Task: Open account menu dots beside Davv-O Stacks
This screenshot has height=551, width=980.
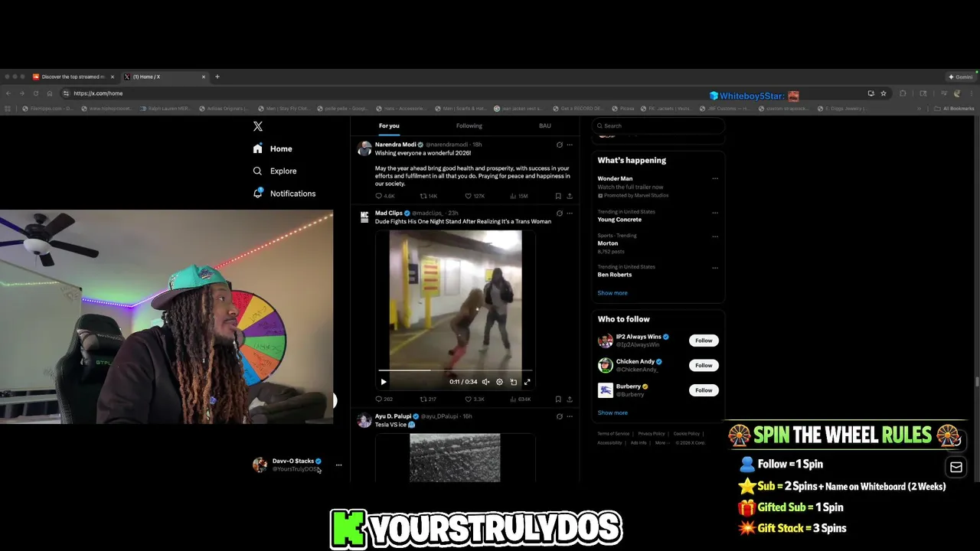Action: [x=338, y=465]
